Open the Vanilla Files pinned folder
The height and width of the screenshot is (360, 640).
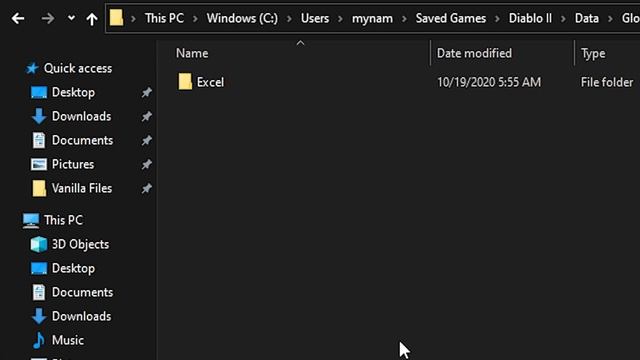pos(81,188)
